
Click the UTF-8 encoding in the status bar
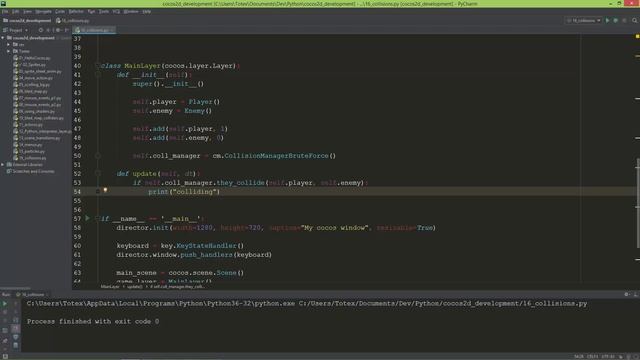click(608, 356)
